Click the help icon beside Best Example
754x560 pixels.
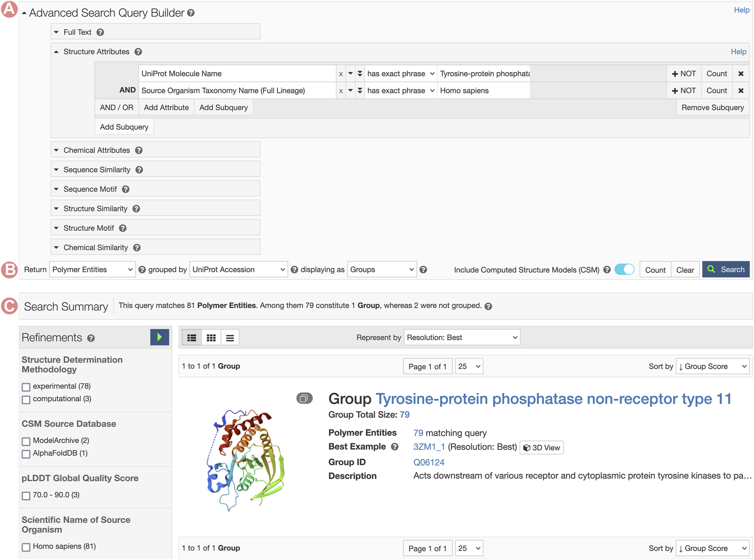(x=395, y=447)
